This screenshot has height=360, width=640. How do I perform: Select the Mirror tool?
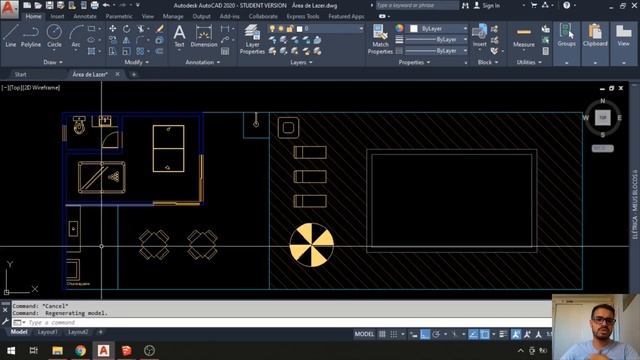tap(127, 40)
